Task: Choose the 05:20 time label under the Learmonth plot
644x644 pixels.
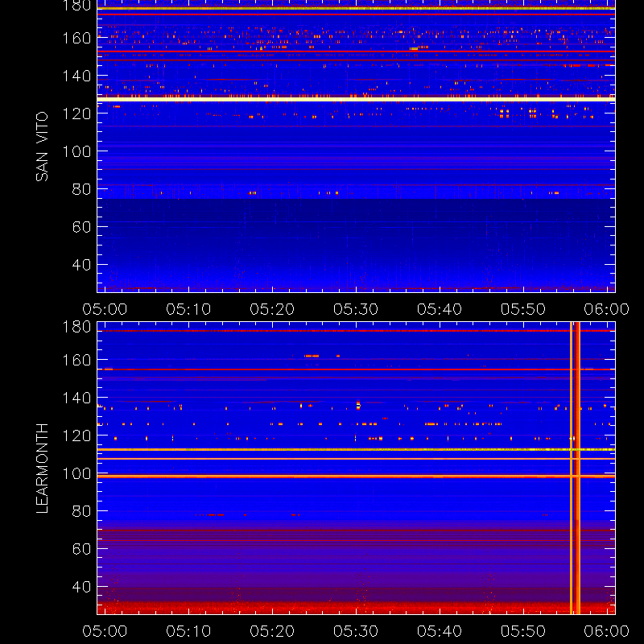Action: [272, 631]
